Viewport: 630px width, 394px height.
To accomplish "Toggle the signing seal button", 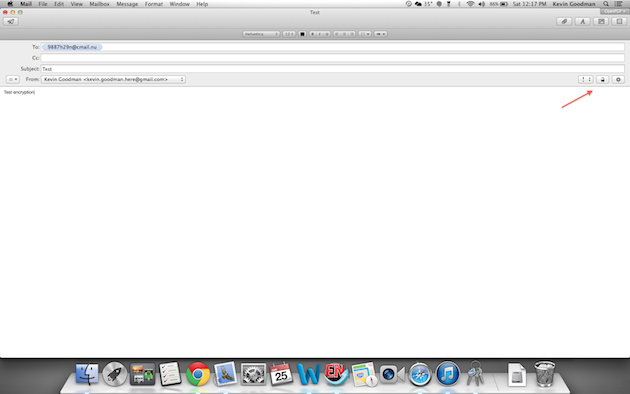I will 618,80.
